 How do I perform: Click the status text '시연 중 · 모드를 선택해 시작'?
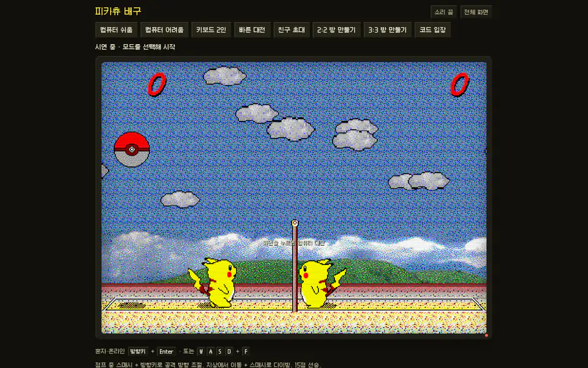pyautogui.click(x=135, y=47)
